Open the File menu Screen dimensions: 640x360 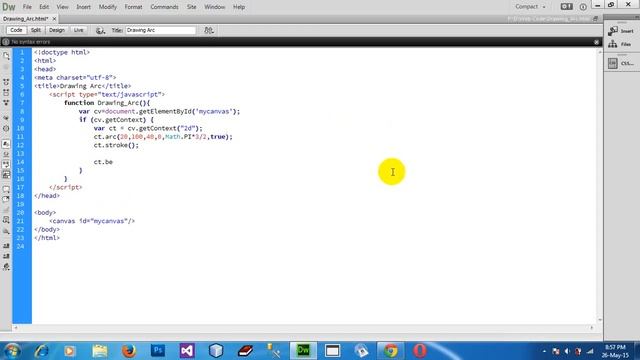tap(27, 7)
